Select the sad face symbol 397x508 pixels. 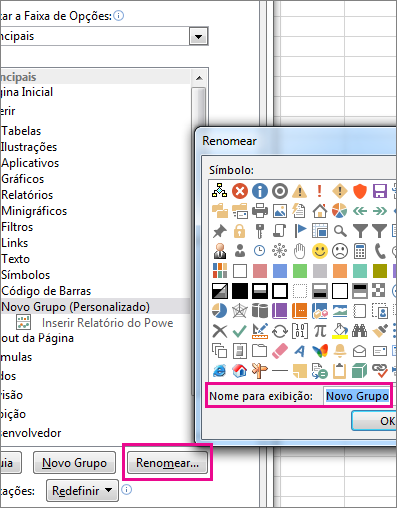(x=340, y=251)
